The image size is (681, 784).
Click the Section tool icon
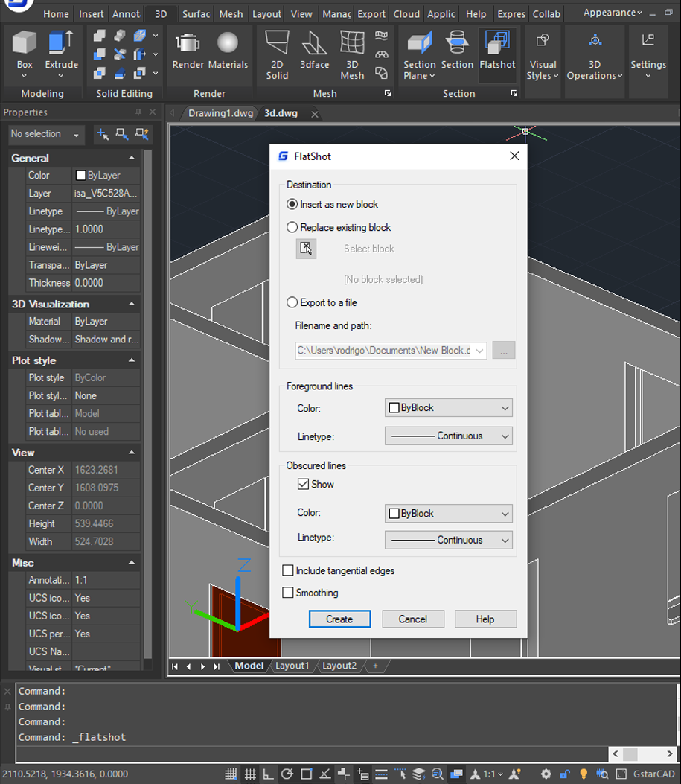[x=457, y=42]
